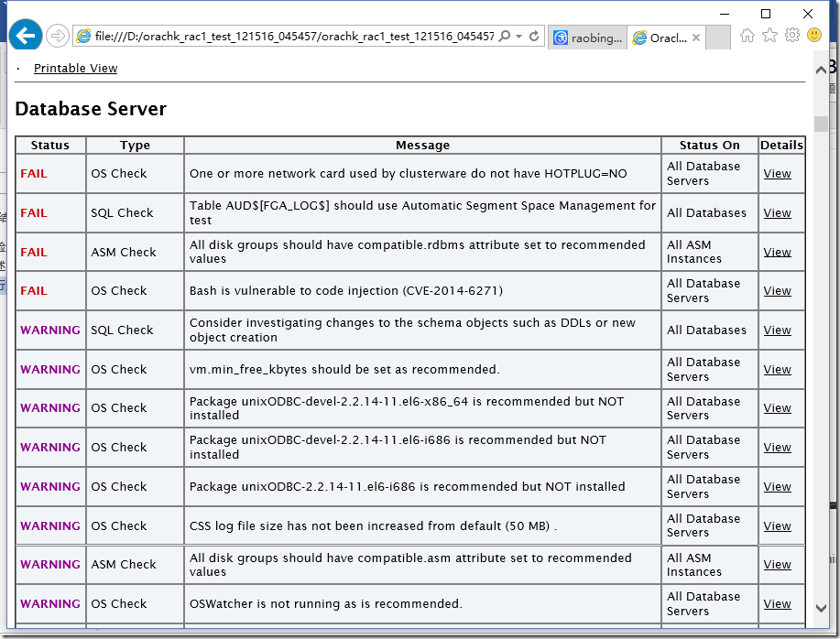This screenshot has width=840, height=639.
Task: Click the scrollbar up arrow
Action: point(822,70)
